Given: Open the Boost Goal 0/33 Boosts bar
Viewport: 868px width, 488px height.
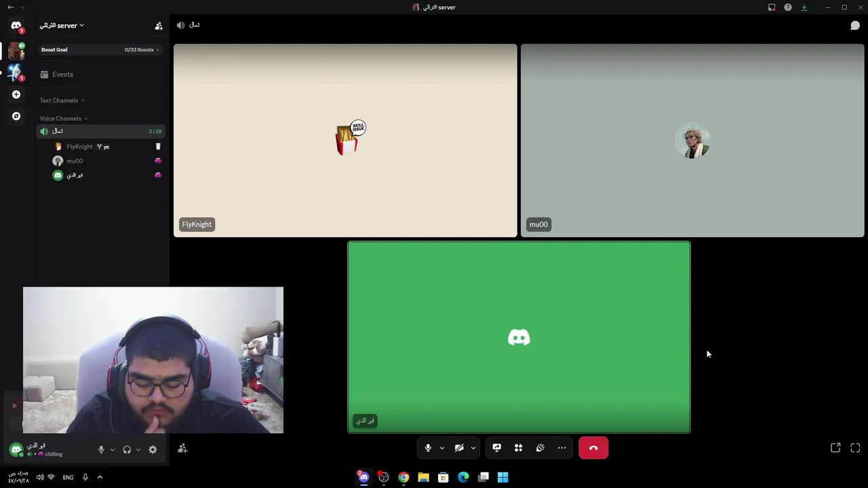Looking at the screenshot, I should (x=100, y=49).
